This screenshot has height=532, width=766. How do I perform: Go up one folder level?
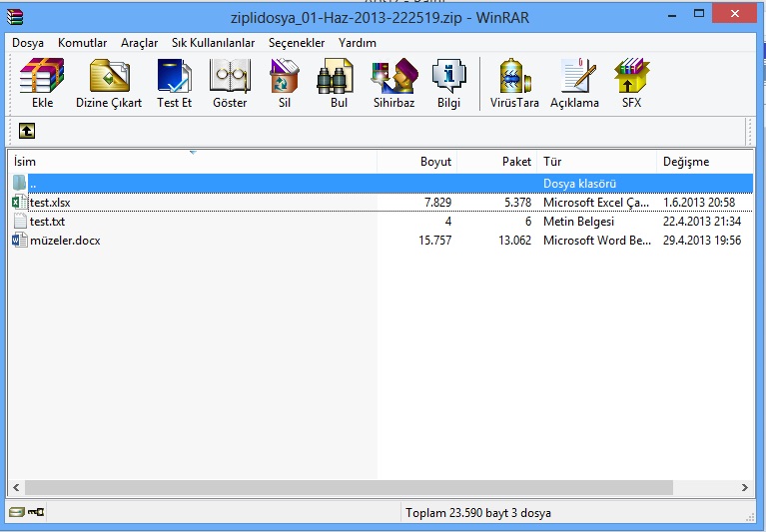27,131
